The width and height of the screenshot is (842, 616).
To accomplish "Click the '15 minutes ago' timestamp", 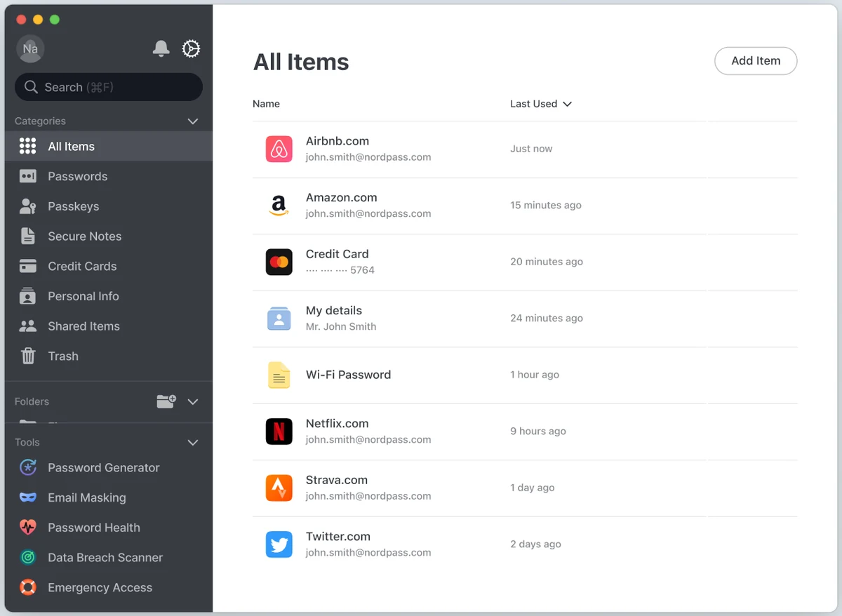I will point(546,206).
